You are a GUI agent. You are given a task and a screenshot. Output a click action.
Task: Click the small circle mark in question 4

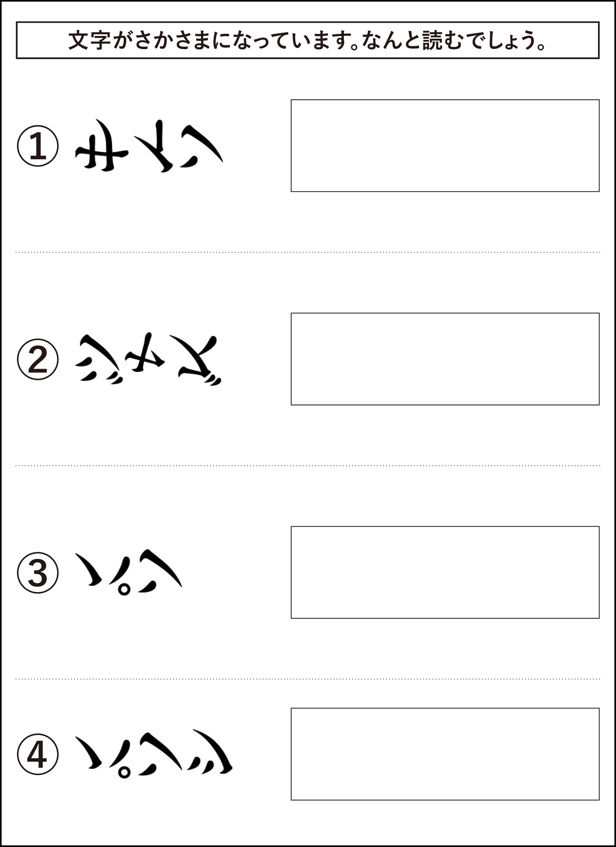(x=124, y=772)
